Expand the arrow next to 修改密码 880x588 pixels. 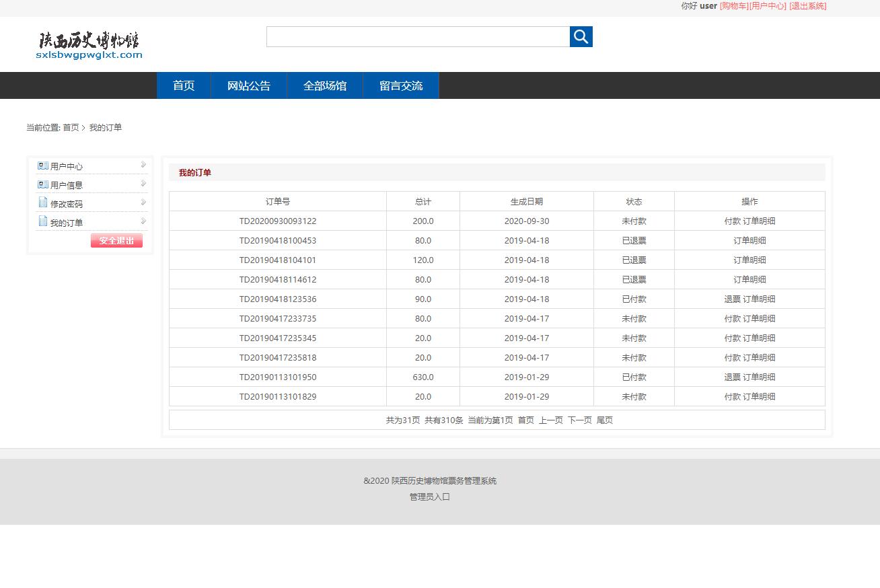coord(143,203)
